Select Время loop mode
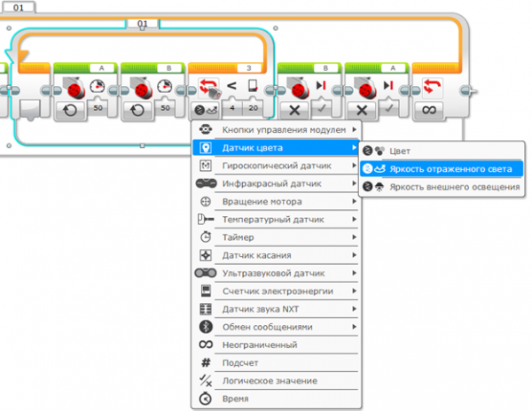Image resolution: width=532 pixels, height=411 pixels. (276, 399)
